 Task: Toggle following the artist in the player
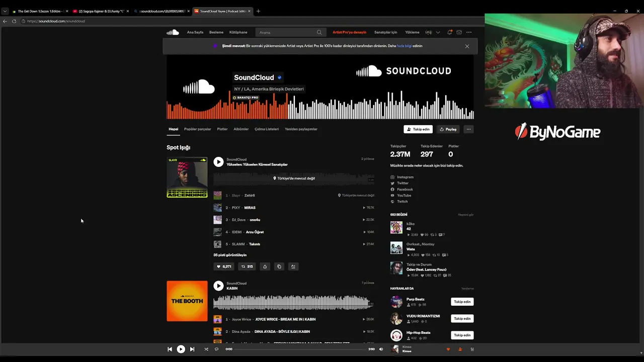(x=460, y=349)
